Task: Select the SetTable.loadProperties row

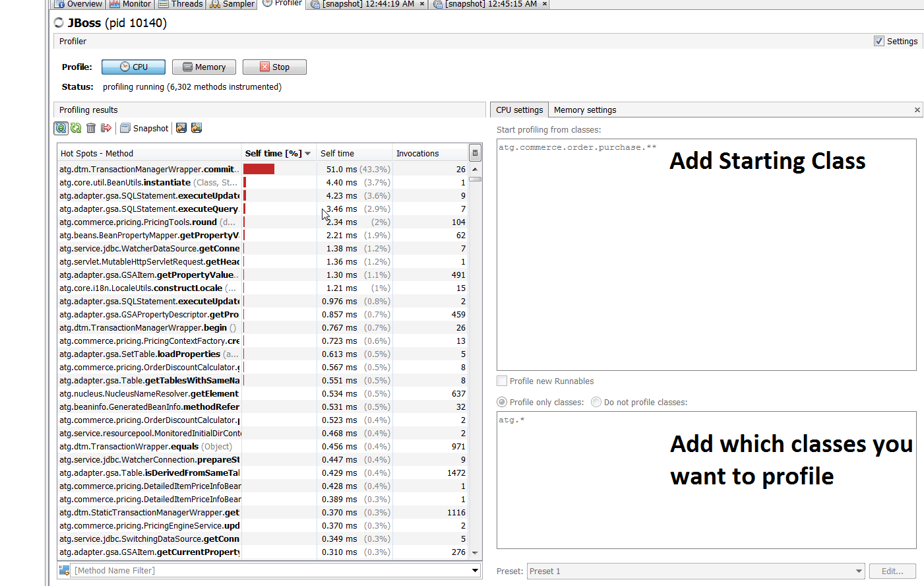Action: pyautogui.click(x=262, y=354)
